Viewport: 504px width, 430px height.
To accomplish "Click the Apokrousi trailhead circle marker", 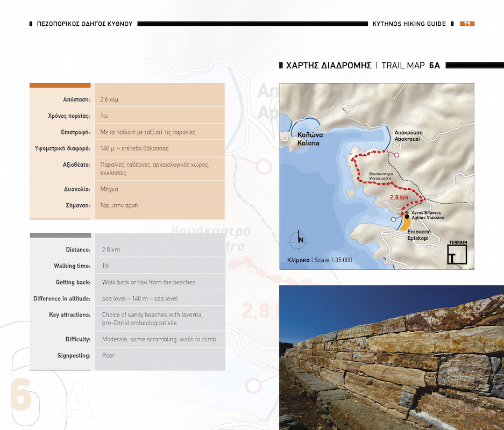I will pyautogui.click(x=397, y=155).
